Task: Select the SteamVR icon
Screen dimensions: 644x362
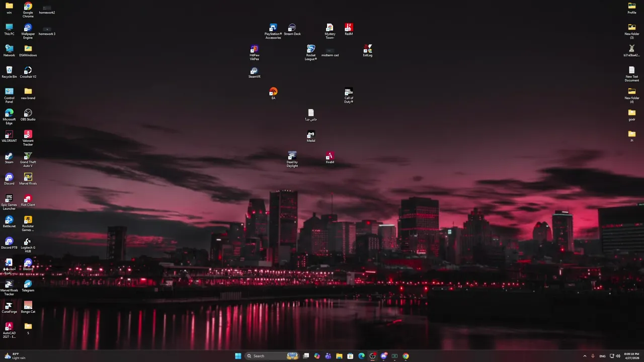Action: click(x=255, y=72)
